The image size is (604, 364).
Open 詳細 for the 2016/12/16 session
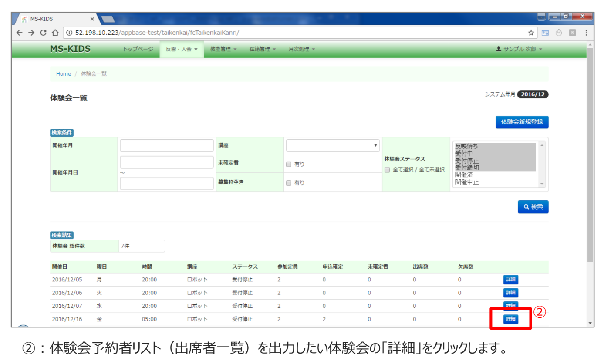point(510,319)
